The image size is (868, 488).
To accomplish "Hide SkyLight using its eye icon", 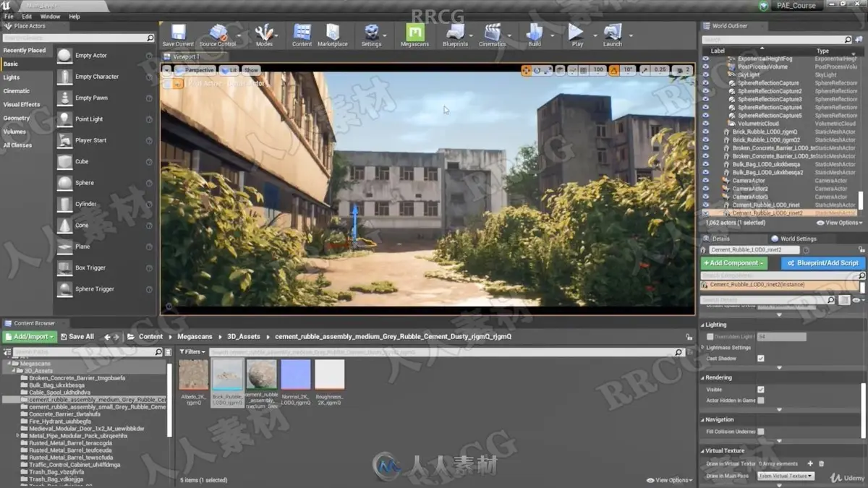I will pyautogui.click(x=706, y=74).
